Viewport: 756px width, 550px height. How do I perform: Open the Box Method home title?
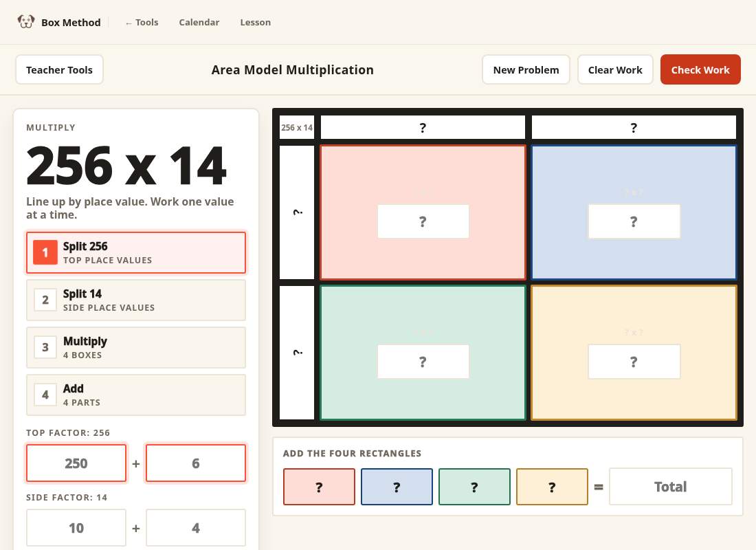(71, 22)
